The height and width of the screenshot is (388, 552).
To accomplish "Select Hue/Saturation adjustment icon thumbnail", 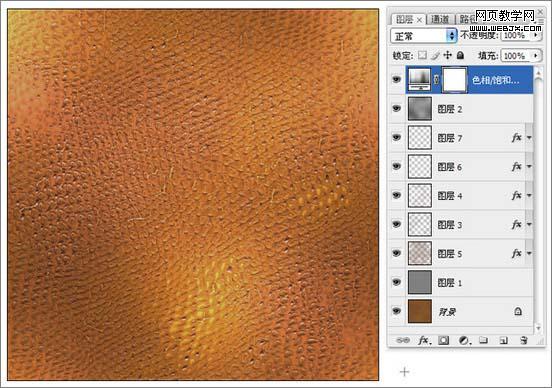I will 419,80.
